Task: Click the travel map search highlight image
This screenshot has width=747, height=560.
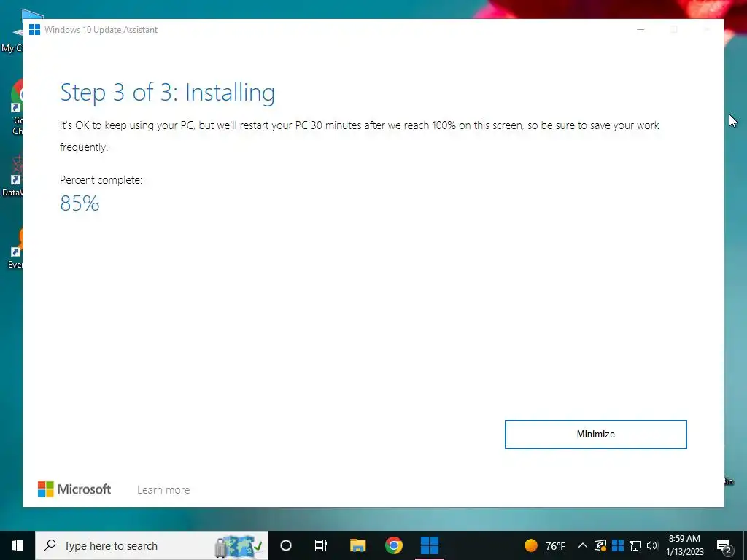Action: (x=239, y=546)
